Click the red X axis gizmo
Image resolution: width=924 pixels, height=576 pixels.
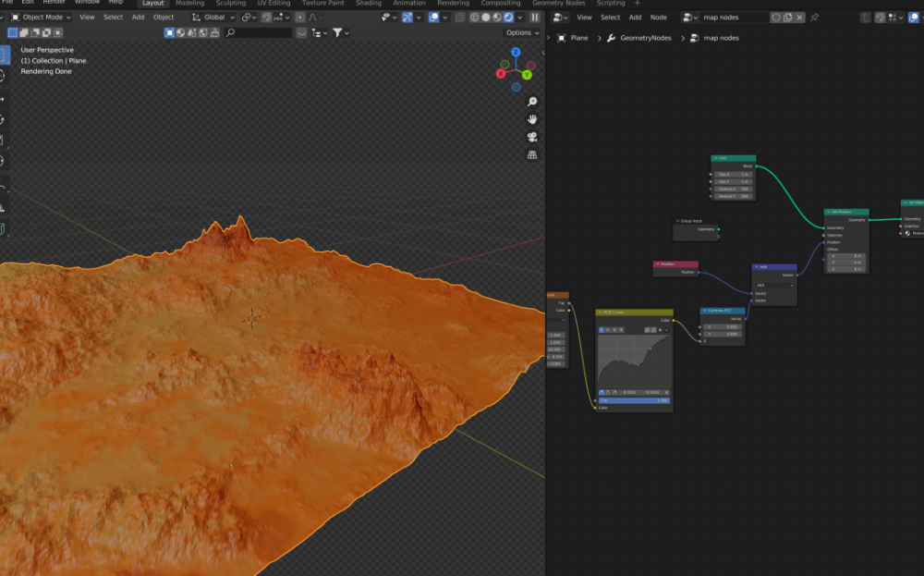(x=500, y=74)
